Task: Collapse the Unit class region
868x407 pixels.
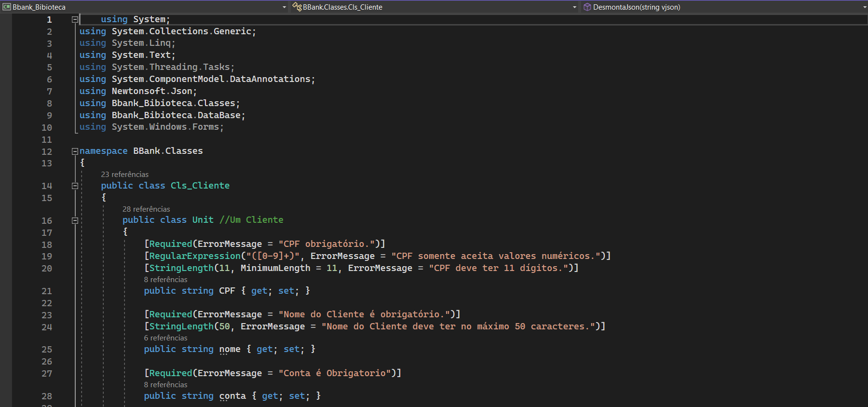Action: pos(75,221)
